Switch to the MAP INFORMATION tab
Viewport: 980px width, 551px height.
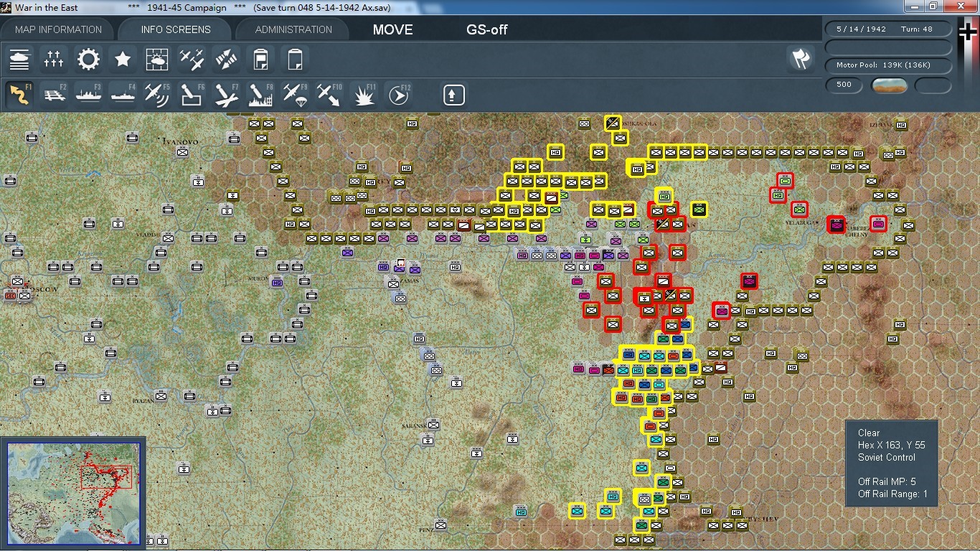pos(59,29)
